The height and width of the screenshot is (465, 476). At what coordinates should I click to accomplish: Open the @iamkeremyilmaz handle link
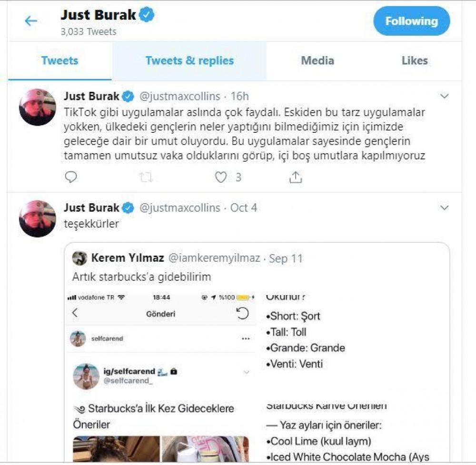pos(214,258)
